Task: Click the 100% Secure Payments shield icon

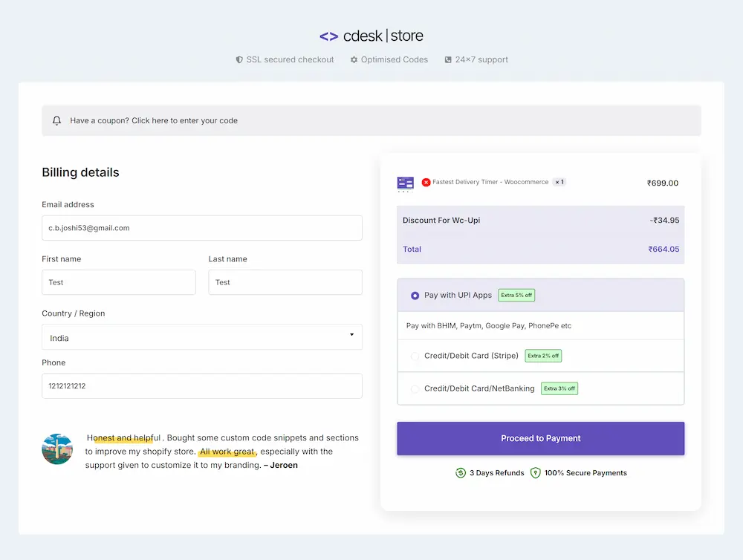Action: pos(535,472)
